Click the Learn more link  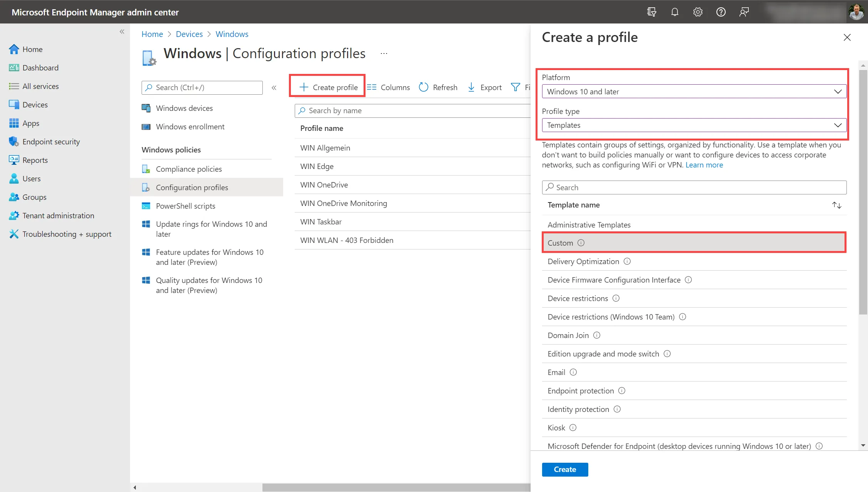704,165
